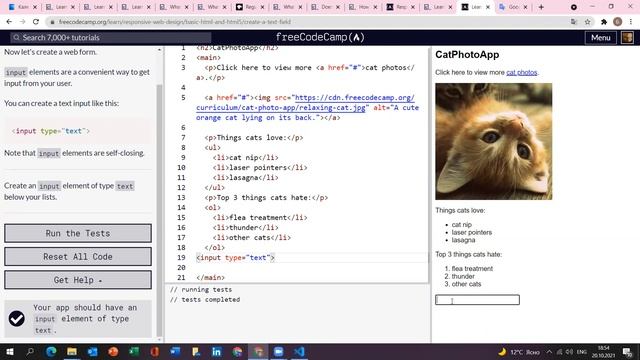
Task: Reload the freeCodeCamp page
Action: click(36, 22)
